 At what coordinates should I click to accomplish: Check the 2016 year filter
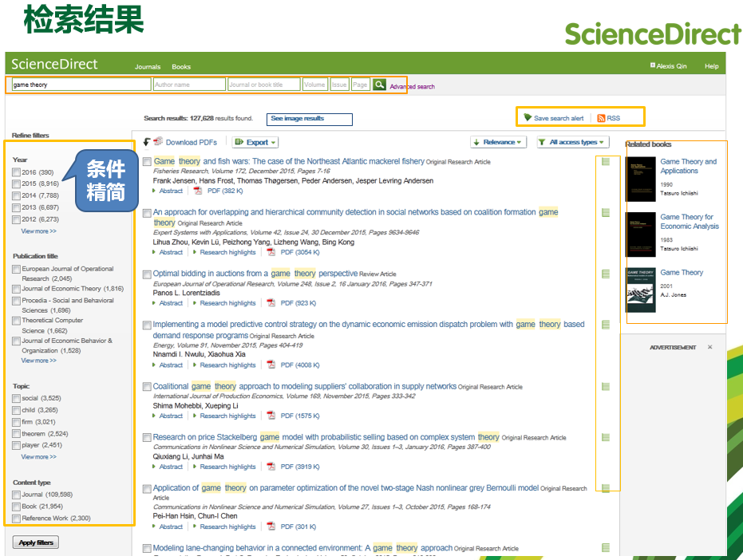(x=17, y=172)
